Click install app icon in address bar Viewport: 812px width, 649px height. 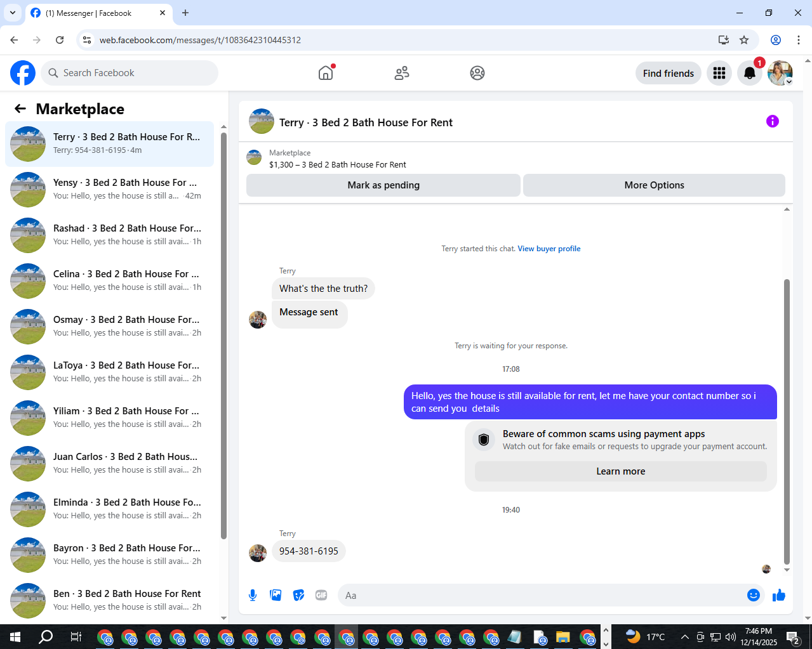(723, 40)
